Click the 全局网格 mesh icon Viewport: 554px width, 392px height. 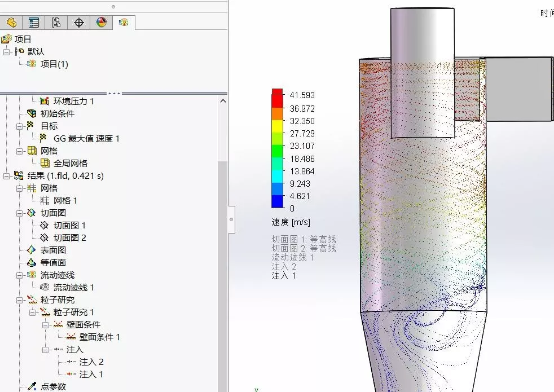pyautogui.click(x=45, y=163)
